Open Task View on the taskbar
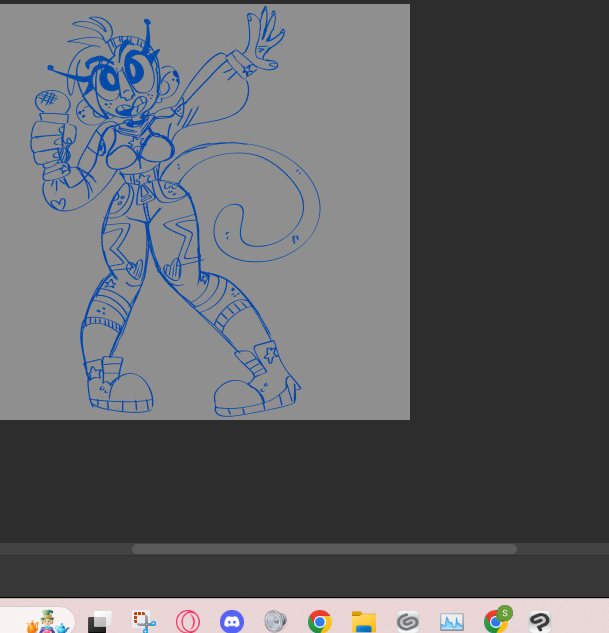The height and width of the screenshot is (633, 609). coord(100,622)
